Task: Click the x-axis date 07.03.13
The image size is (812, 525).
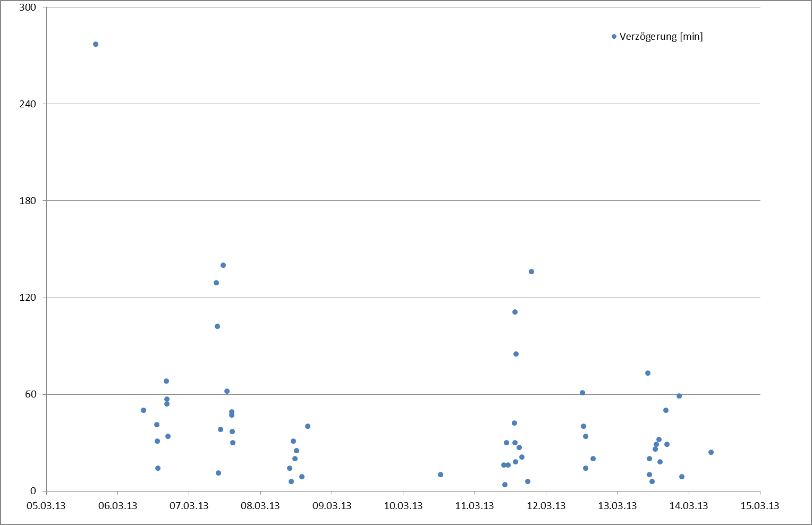Action: point(189,505)
